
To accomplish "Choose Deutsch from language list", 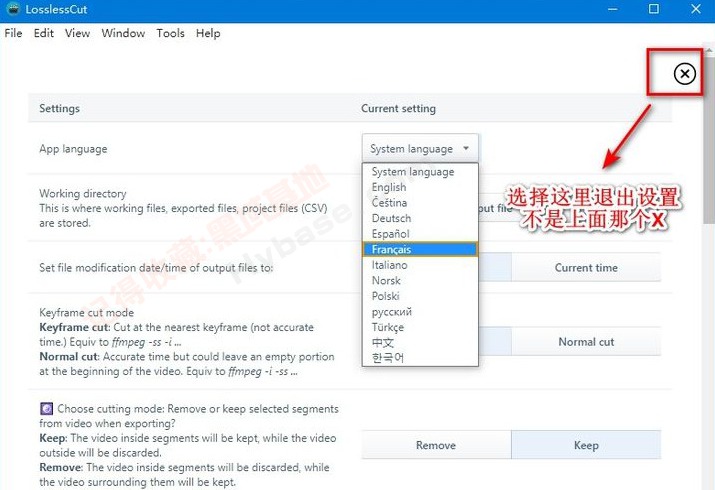I will 420,218.
